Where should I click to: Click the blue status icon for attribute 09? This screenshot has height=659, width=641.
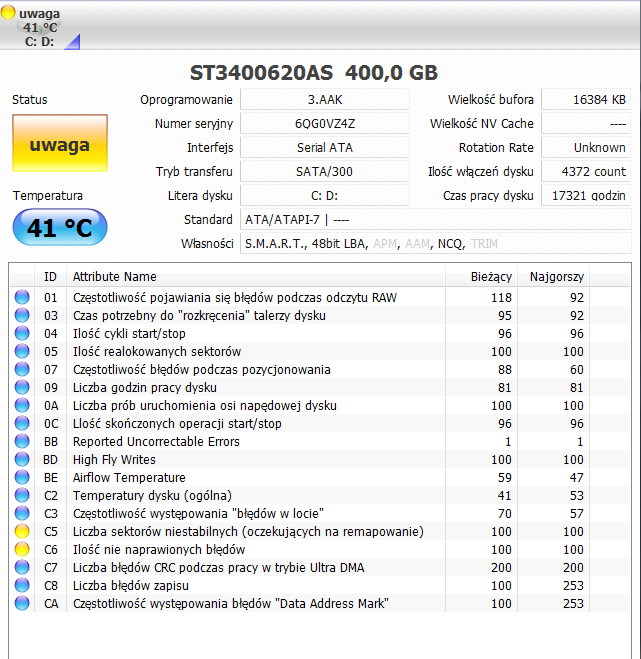click(x=22, y=387)
